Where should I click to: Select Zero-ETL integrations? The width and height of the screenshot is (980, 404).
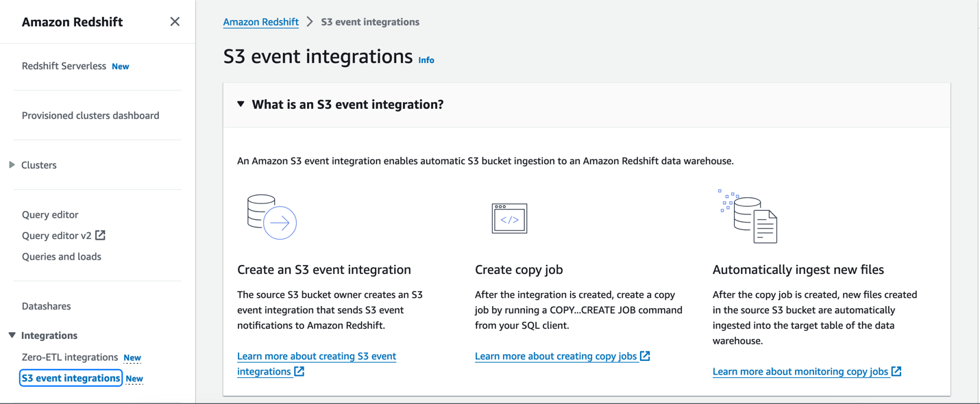tap(70, 357)
